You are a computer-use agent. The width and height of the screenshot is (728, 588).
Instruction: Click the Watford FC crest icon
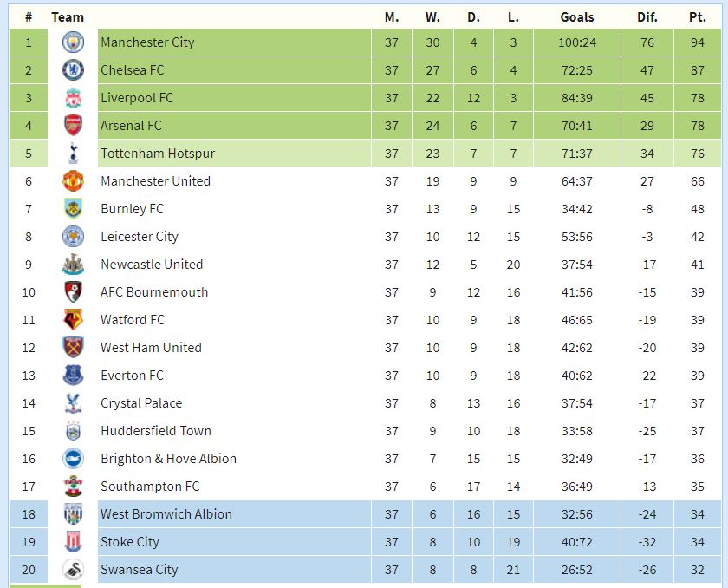pos(73,320)
